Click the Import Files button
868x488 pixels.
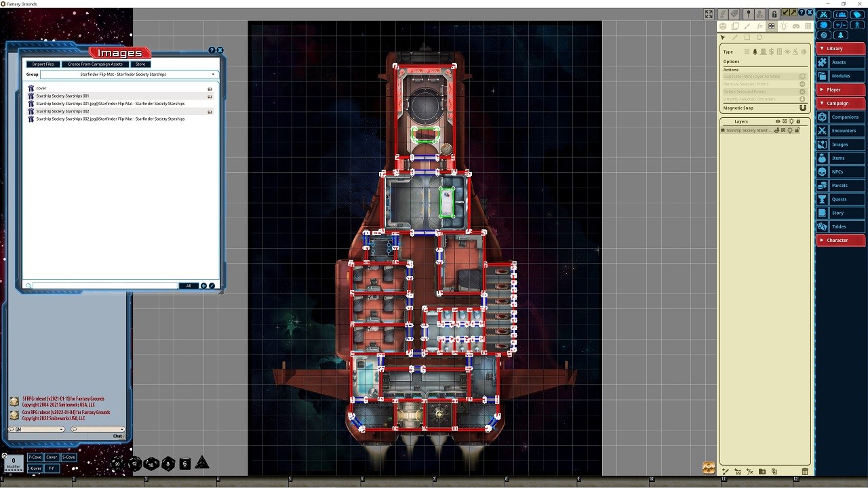click(x=42, y=64)
